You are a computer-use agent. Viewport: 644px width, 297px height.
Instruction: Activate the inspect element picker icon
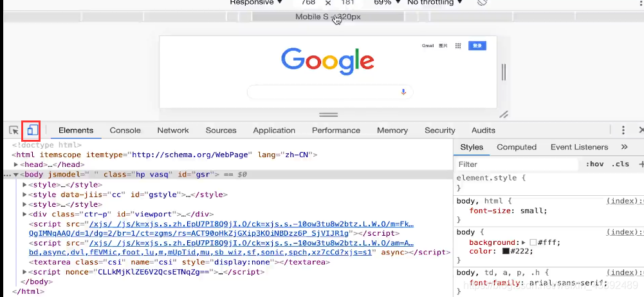pos(14,130)
